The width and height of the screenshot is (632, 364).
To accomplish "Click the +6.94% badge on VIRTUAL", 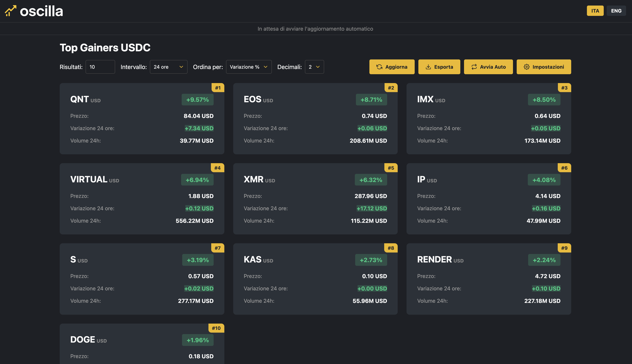I will click(x=197, y=179).
